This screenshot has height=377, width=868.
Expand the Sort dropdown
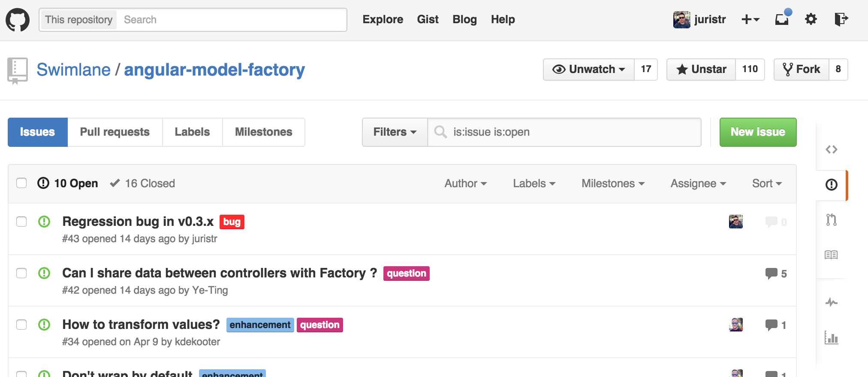point(766,183)
